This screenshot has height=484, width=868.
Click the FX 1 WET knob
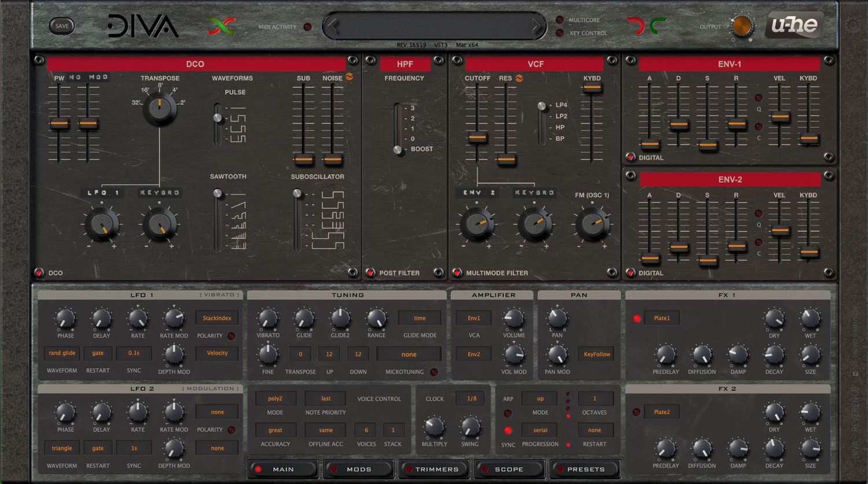(x=810, y=319)
